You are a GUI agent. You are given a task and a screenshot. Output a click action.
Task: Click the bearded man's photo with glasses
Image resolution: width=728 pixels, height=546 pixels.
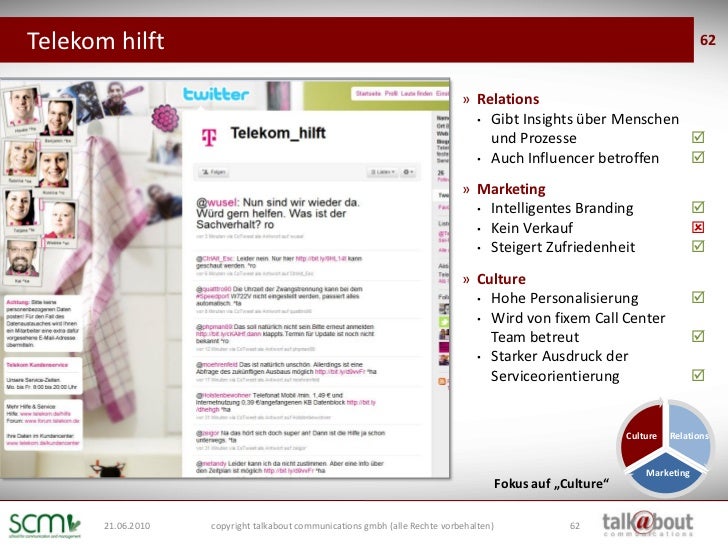(x=21, y=260)
